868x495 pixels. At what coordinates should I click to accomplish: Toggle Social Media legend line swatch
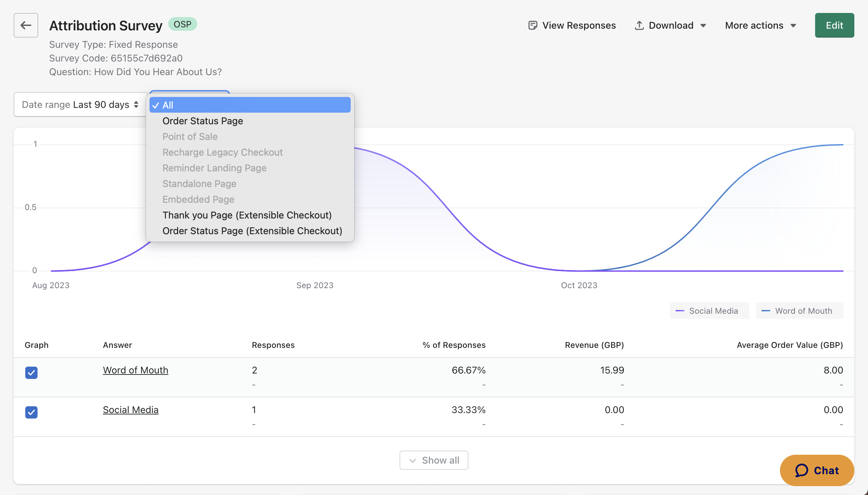[x=680, y=311]
